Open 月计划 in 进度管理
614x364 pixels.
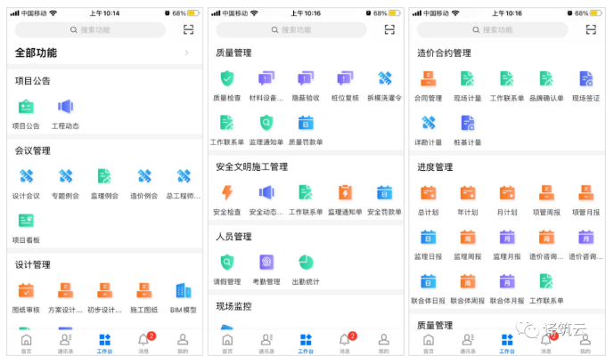pyautogui.click(x=507, y=193)
